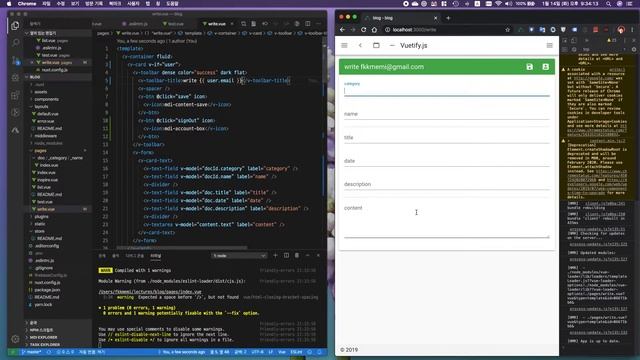Open Spotlight search in macOS menu bar

(608, 3)
